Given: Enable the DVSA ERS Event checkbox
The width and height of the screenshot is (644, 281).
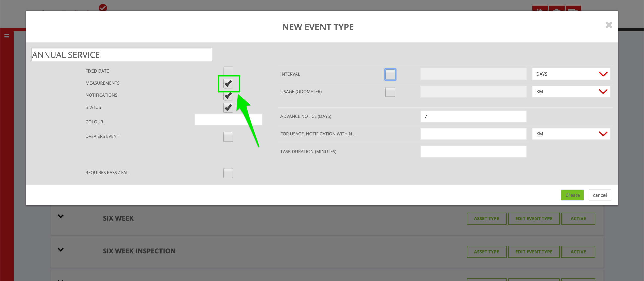Looking at the screenshot, I should click(228, 137).
